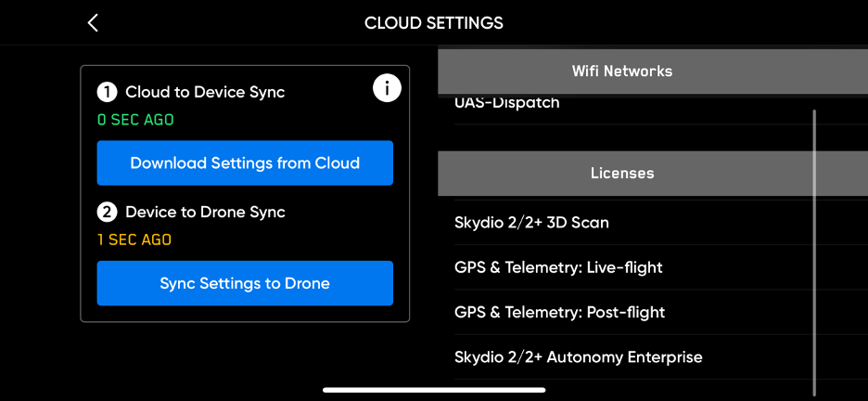Tap the Cloud Settings title

point(434,23)
